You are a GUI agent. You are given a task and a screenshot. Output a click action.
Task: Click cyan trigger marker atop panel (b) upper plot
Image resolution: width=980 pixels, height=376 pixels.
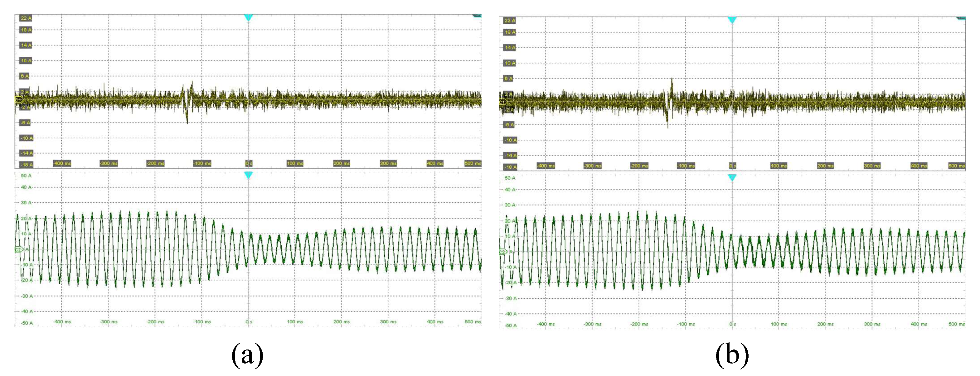click(x=732, y=20)
